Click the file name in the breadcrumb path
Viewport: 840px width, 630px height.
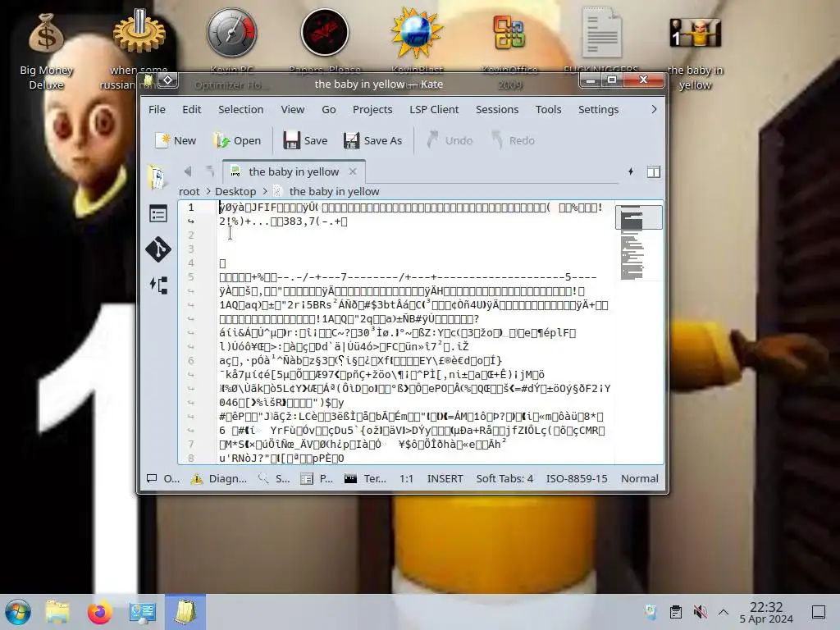[x=334, y=191]
